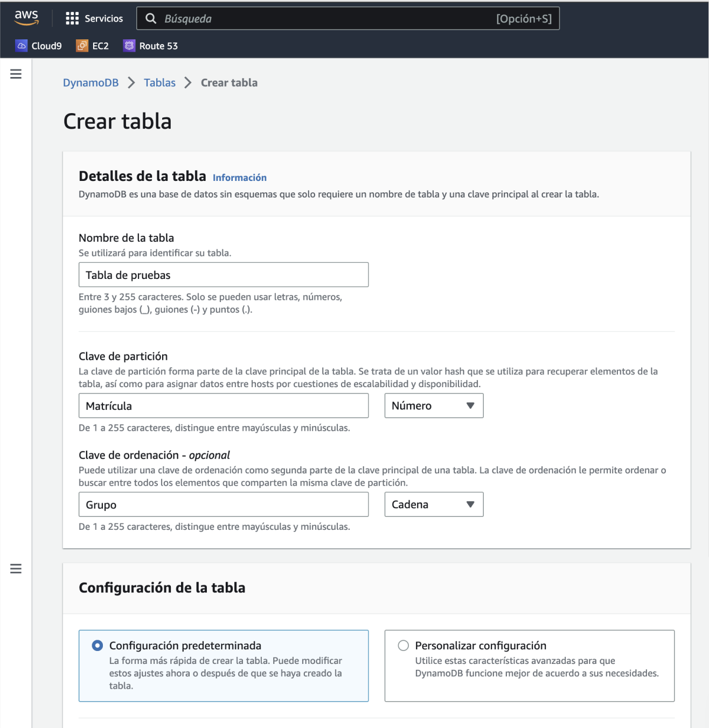Open the upper hamburger navigation menu

click(x=16, y=74)
